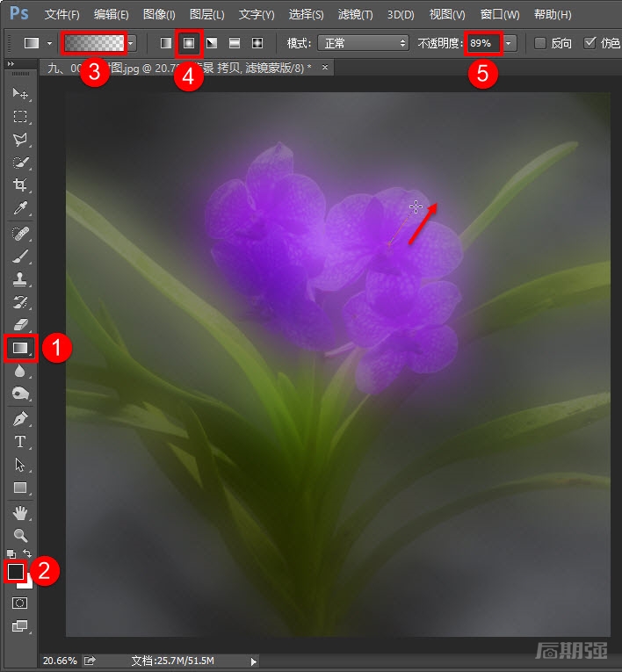Select the Rectangular Marquee tool

click(x=20, y=116)
